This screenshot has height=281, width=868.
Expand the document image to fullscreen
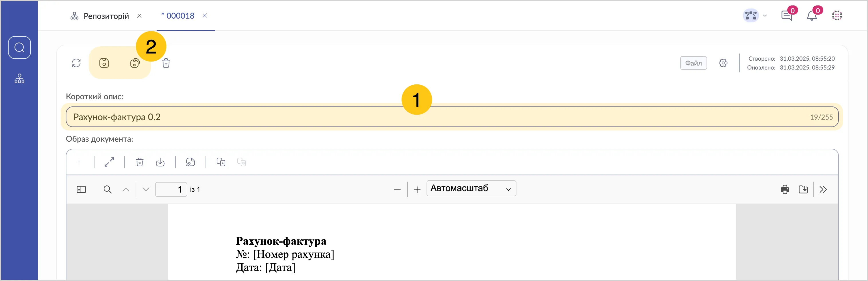coord(110,162)
